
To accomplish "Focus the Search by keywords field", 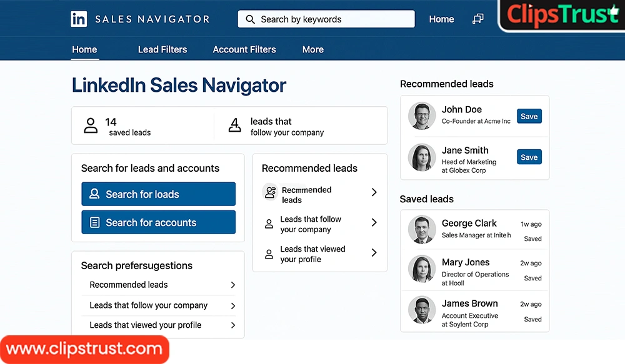I will click(x=326, y=19).
